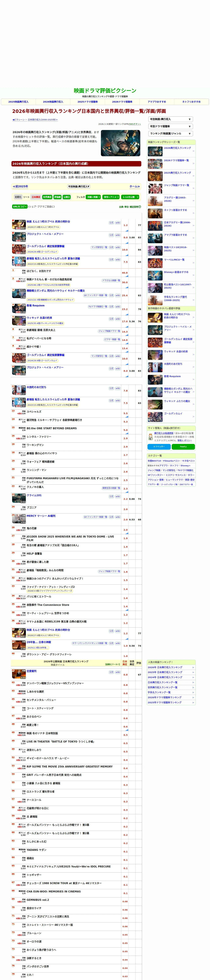Open the ピクサー映画一覧 tag link
Screen dimensions: 210x980
[112, 339]
